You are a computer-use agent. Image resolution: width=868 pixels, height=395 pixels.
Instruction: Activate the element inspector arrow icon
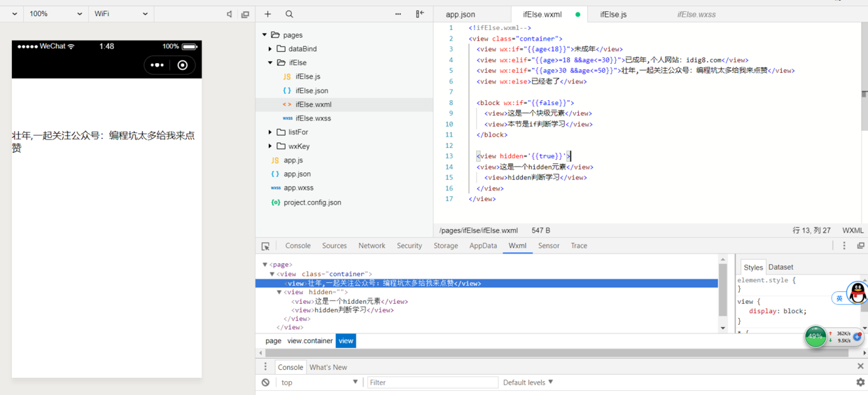pos(265,247)
